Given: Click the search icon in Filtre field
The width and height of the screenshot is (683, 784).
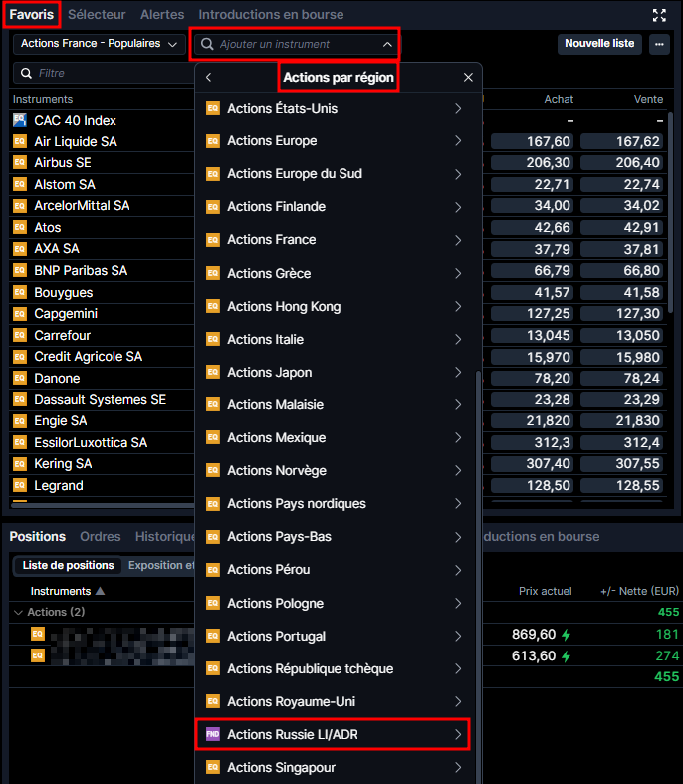Looking at the screenshot, I should 25,73.
